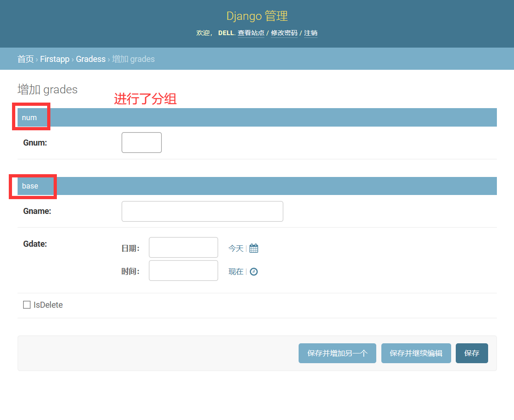Viewport: 514px width, 420px height.
Task: Focus the 日期 date input field
Action: click(x=184, y=247)
